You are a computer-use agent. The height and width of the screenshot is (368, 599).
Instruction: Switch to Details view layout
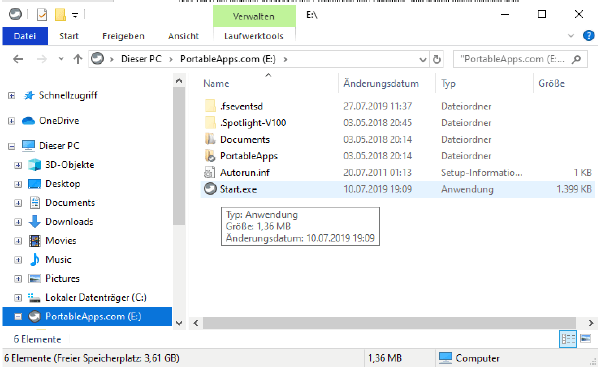568,339
